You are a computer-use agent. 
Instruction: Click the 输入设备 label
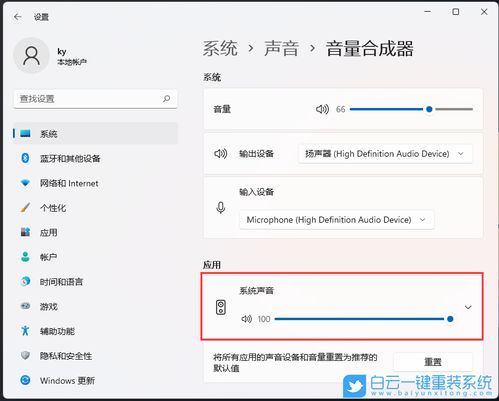coord(256,192)
